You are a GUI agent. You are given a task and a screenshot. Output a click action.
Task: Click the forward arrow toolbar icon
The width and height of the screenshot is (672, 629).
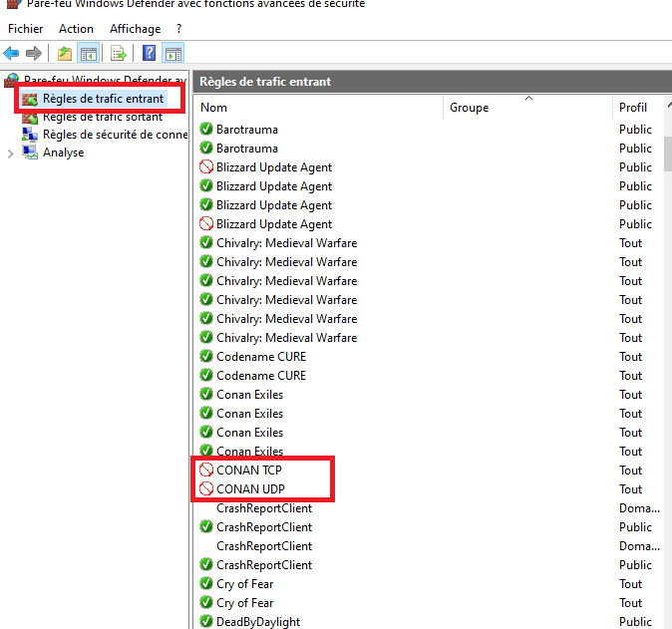pyautogui.click(x=34, y=54)
